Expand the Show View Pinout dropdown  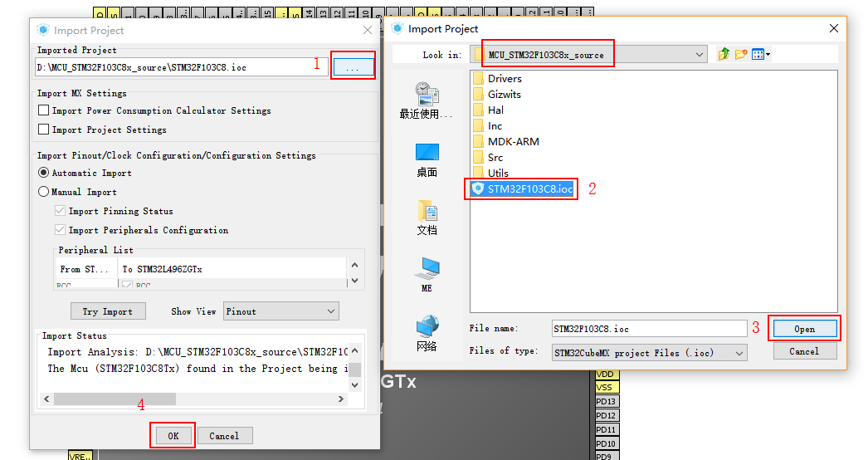point(330,311)
